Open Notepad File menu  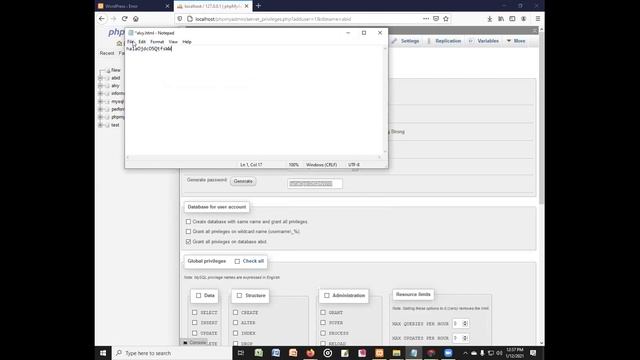(130, 42)
